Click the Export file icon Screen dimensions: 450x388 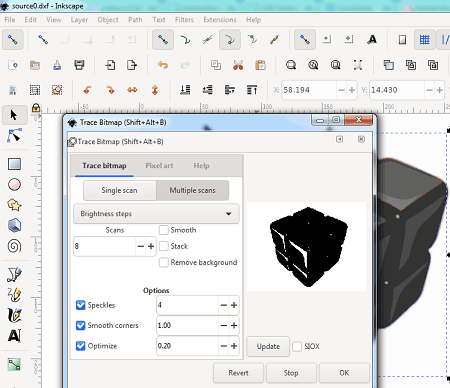tap(132, 65)
